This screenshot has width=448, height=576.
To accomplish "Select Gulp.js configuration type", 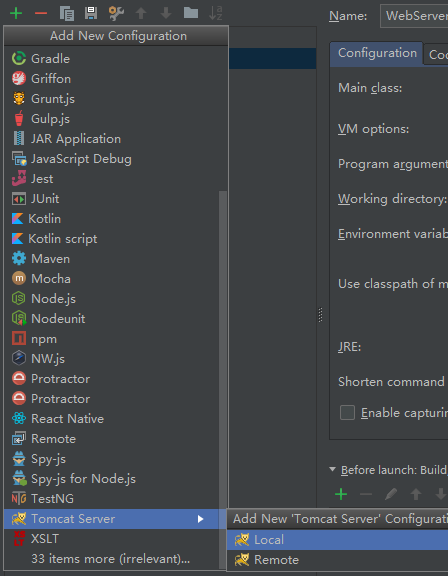I will 116,119.
